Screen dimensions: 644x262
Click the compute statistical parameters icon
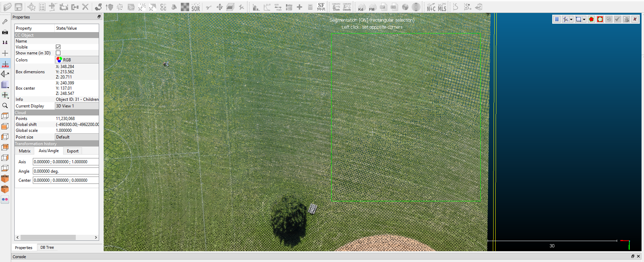click(267, 7)
